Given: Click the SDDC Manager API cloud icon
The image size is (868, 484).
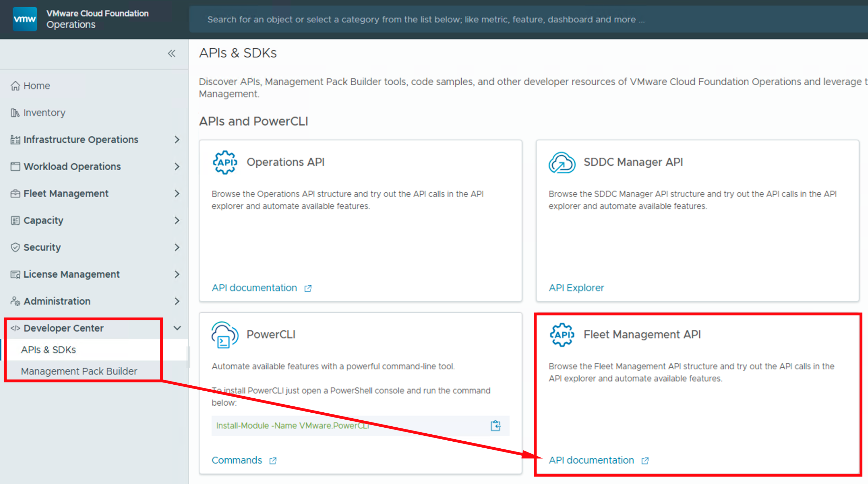Looking at the screenshot, I should pos(562,163).
